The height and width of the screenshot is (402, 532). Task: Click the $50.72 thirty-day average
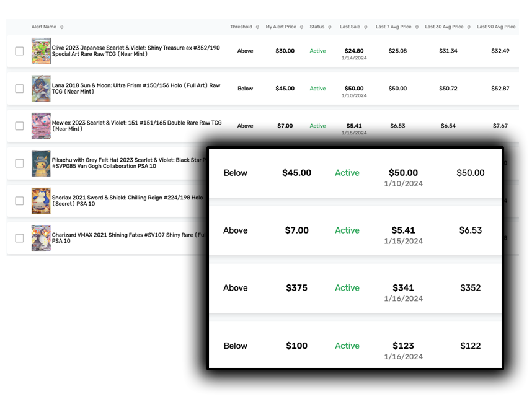[x=448, y=89]
